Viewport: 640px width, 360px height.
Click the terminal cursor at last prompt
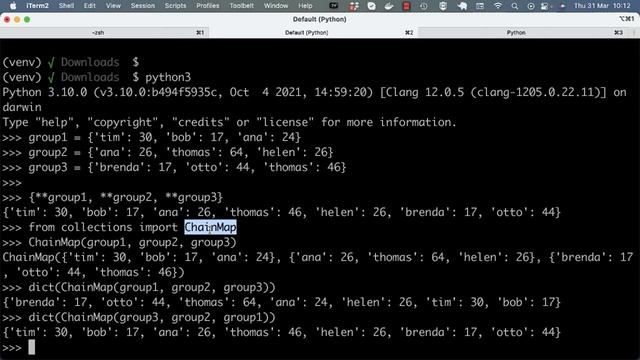point(31,347)
